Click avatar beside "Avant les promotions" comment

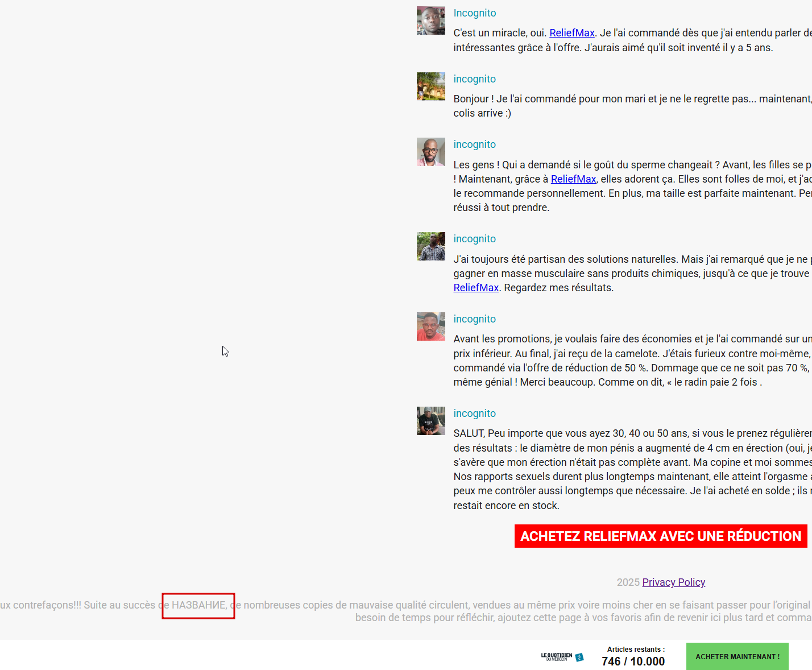[430, 326]
